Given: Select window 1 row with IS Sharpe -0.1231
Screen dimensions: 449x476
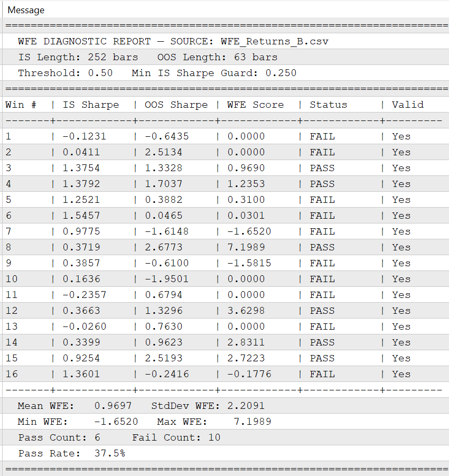Looking at the screenshot, I should (226, 136).
